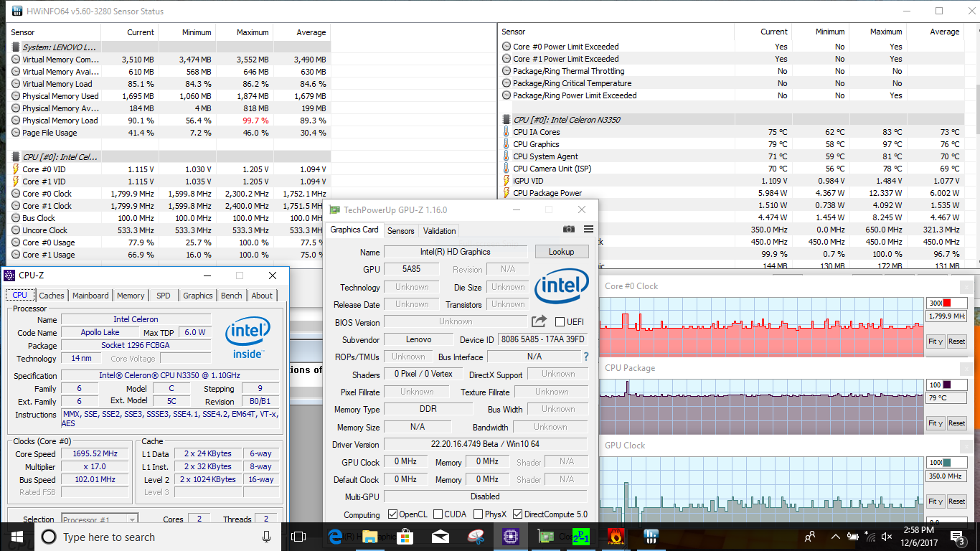Toggle the OpenCL checkbox
980x551 pixels.
(x=392, y=514)
